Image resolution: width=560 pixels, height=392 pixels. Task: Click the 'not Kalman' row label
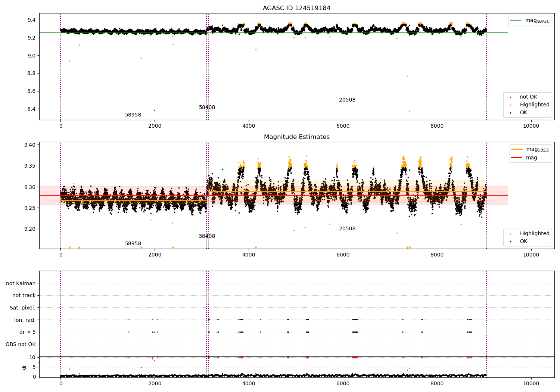click(x=21, y=283)
